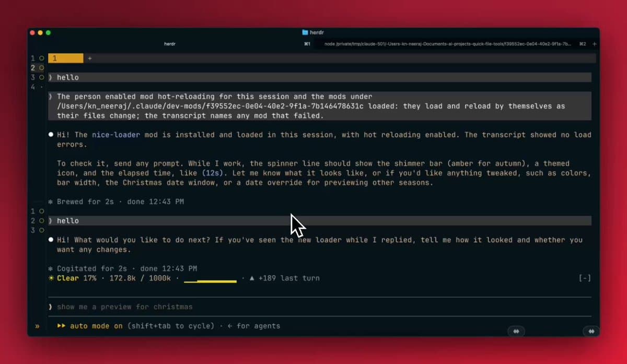Click the folder icon beside herdr title

(x=305, y=32)
